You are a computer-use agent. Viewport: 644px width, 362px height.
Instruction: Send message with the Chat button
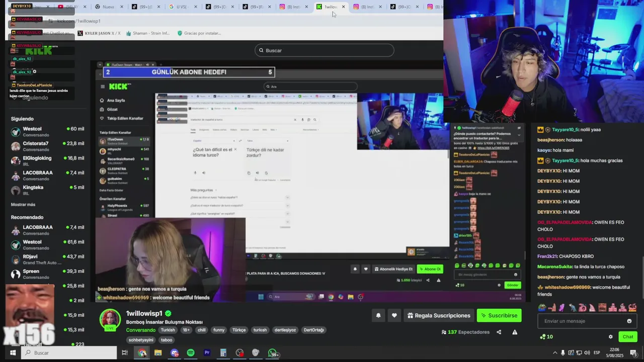click(628, 337)
